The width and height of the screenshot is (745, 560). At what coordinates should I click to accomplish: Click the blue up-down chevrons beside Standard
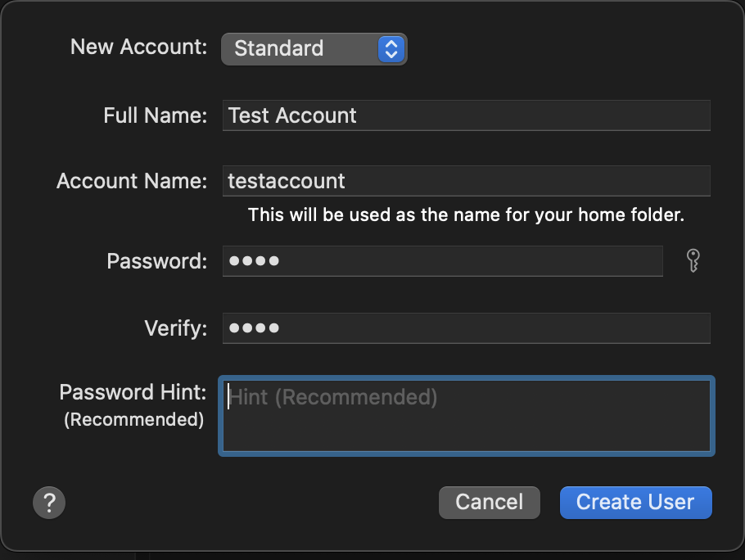(x=391, y=48)
